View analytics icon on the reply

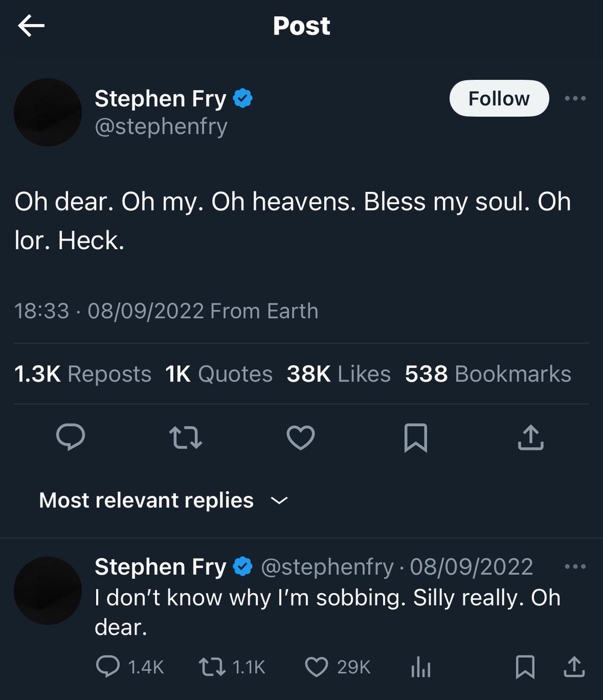(420, 667)
